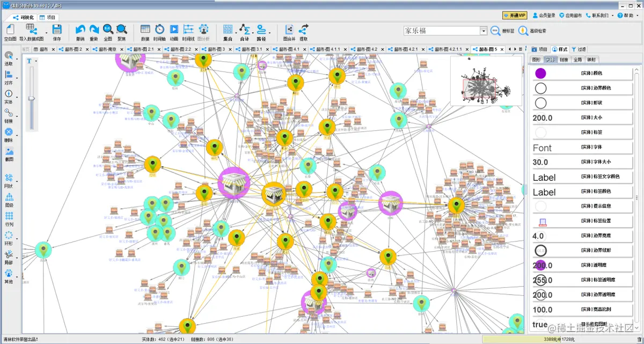Open the 联系我们 dropdown arrow

pos(611,16)
